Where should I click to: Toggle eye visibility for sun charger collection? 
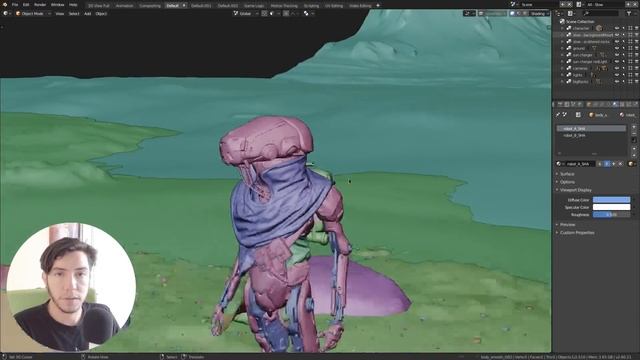click(617, 55)
